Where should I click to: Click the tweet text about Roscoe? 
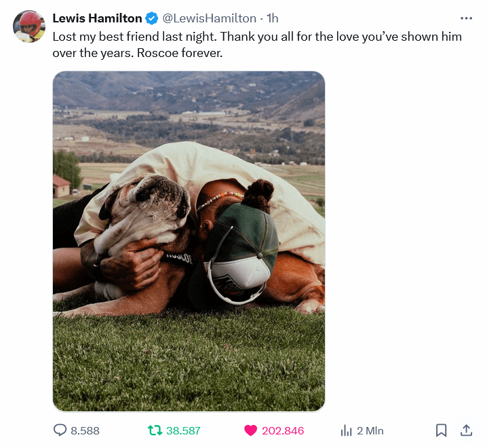(x=257, y=44)
